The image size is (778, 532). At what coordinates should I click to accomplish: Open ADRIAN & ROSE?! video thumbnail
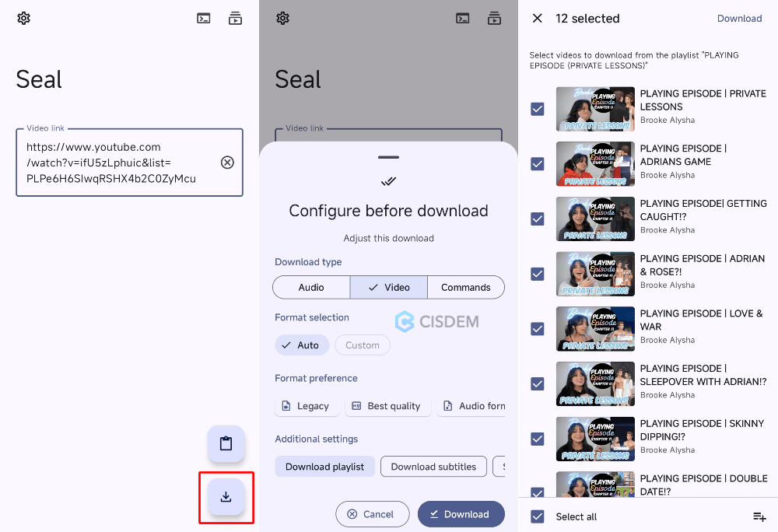pos(595,274)
